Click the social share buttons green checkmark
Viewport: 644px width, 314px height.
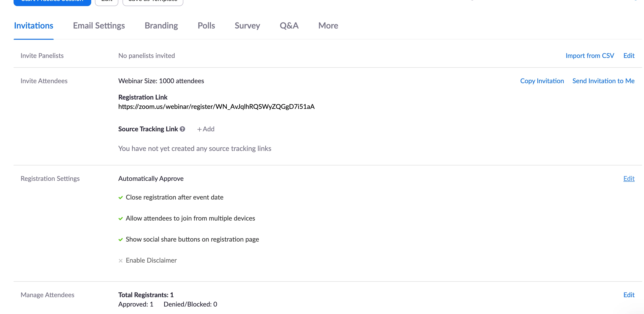tap(120, 239)
